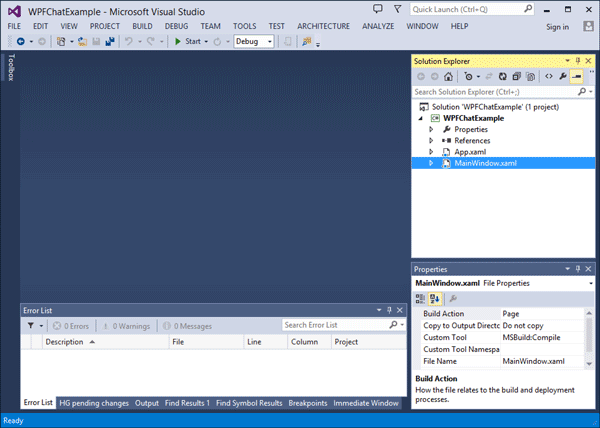Click the account picture icon beside Sign in
600x428 pixels.
[x=588, y=26]
